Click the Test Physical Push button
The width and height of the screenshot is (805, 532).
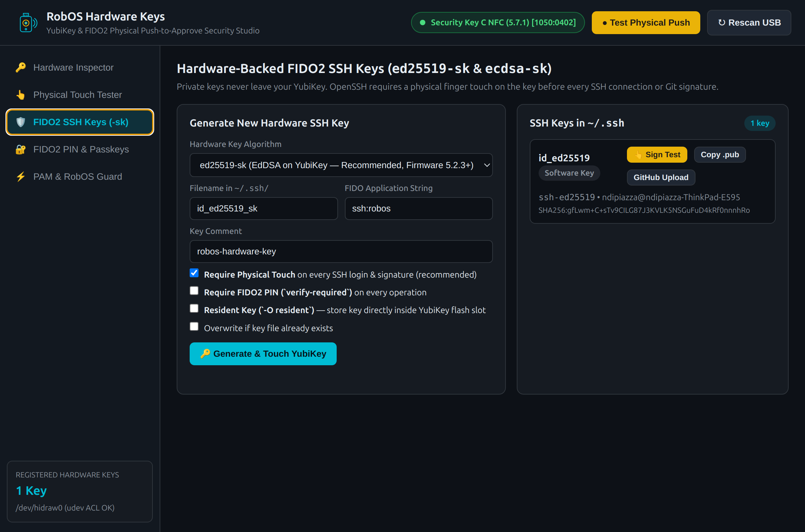coord(646,23)
